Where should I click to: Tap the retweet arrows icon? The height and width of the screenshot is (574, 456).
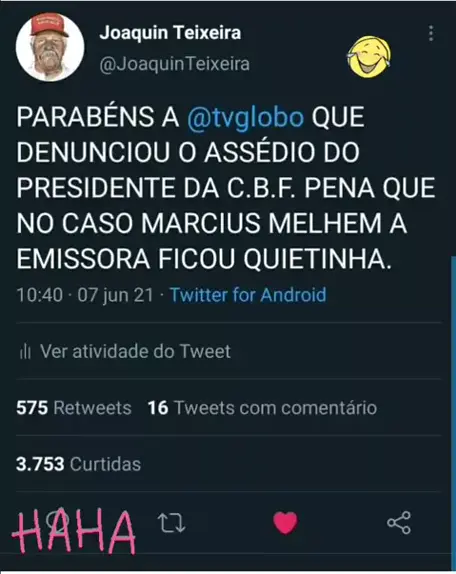tap(171, 523)
